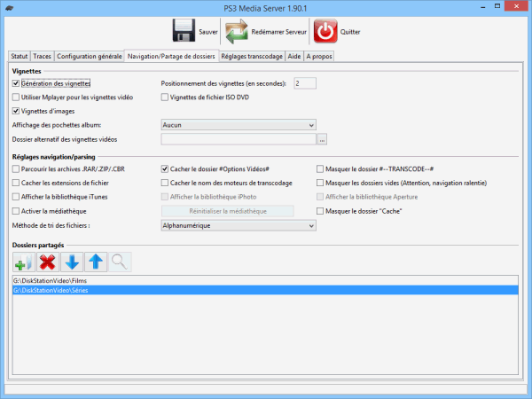Enable Vignettes de fichier ISO DVD
This screenshot has height=399, width=532.
tap(165, 96)
